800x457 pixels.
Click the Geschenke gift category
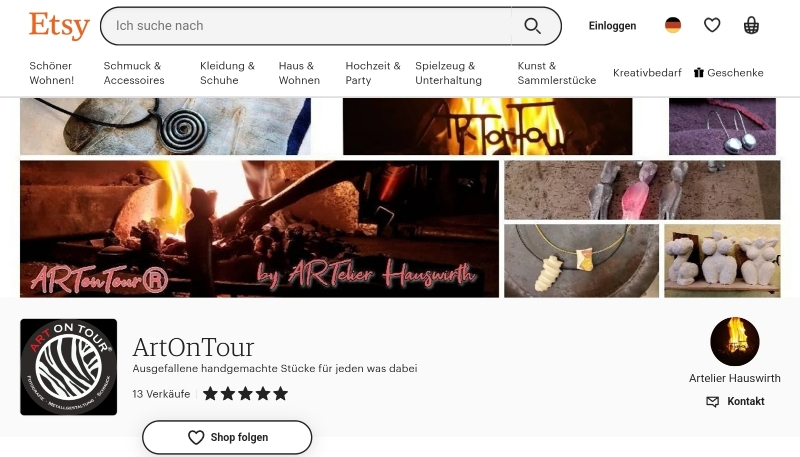729,73
